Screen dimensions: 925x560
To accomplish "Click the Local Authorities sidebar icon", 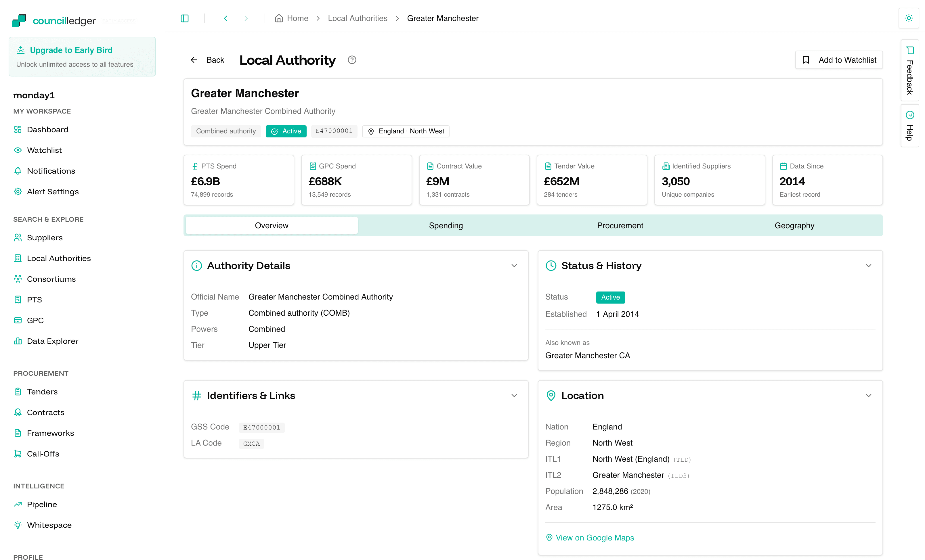I will (x=18, y=258).
